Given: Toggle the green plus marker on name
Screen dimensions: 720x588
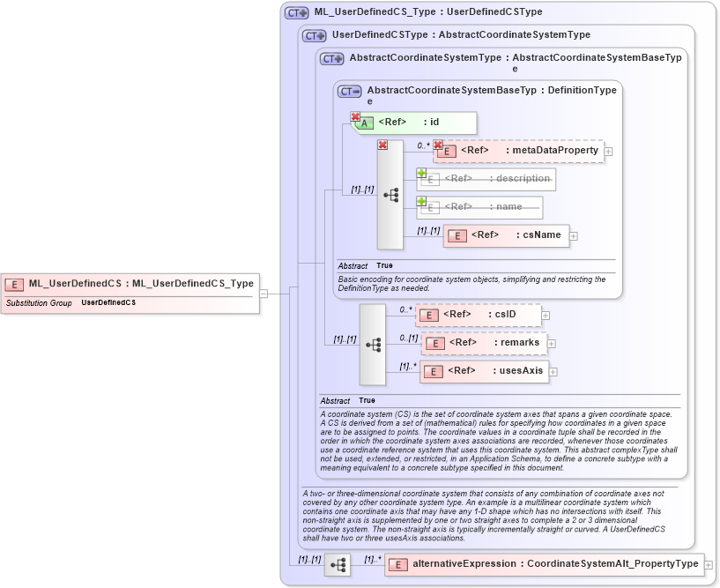Looking at the screenshot, I should pyautogui.click(x=421, y=202).
